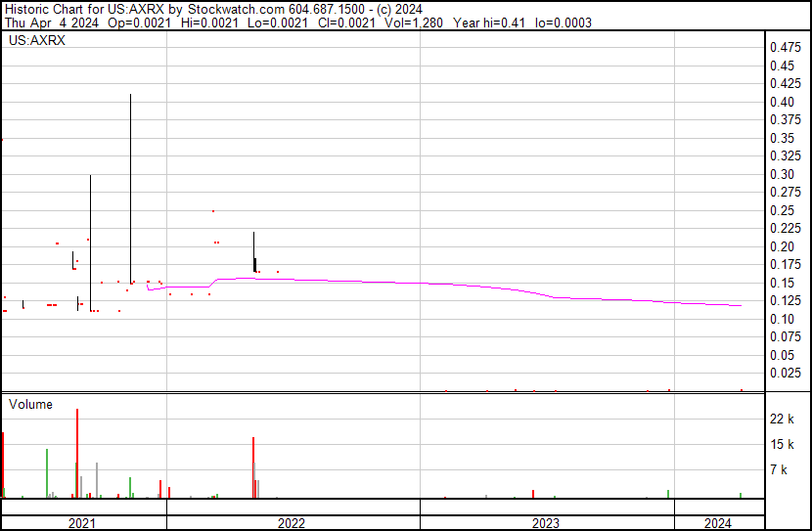Click the 22 k volume axis label
812x531 pixels.
point(782,419)
